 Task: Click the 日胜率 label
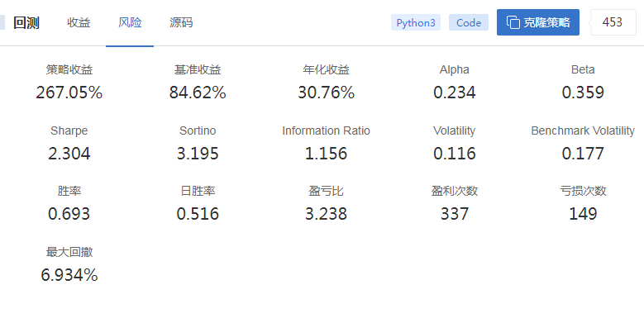198,191
